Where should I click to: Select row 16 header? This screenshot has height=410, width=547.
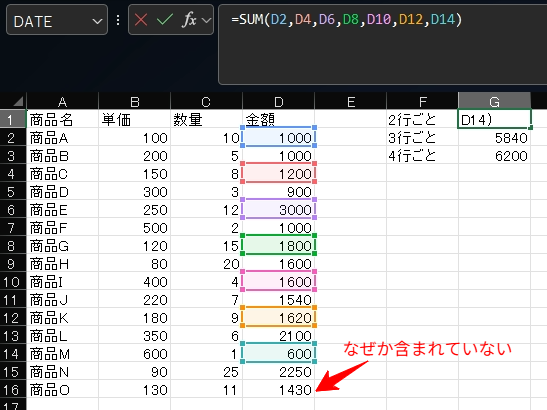tap(13, 390)
